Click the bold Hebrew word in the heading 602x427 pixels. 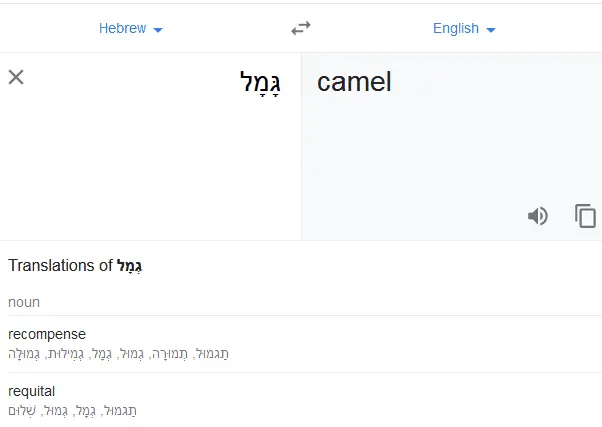(x=130, y=266)
